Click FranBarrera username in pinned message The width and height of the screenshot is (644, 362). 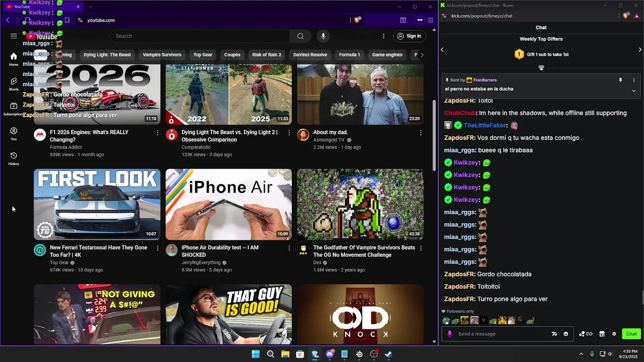tap(485, 80)
